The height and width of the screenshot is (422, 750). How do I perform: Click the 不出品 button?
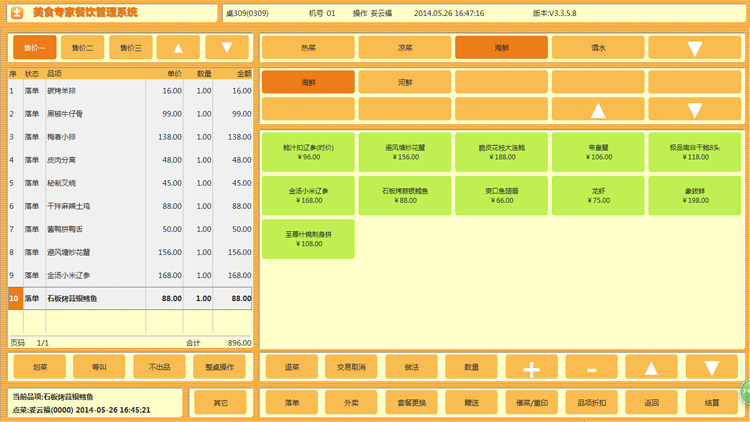(159, 367)
